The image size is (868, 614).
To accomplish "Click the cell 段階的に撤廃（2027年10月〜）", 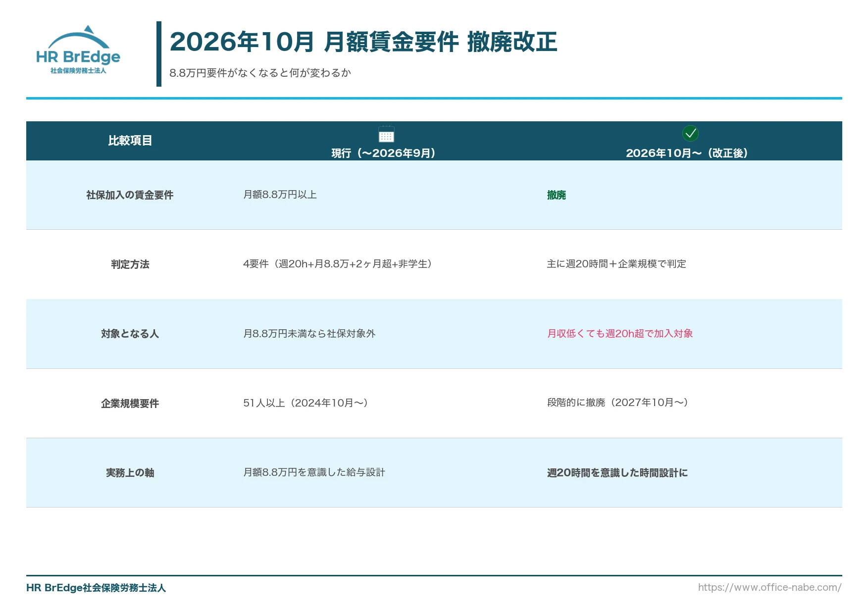I will tap(618, 403).
